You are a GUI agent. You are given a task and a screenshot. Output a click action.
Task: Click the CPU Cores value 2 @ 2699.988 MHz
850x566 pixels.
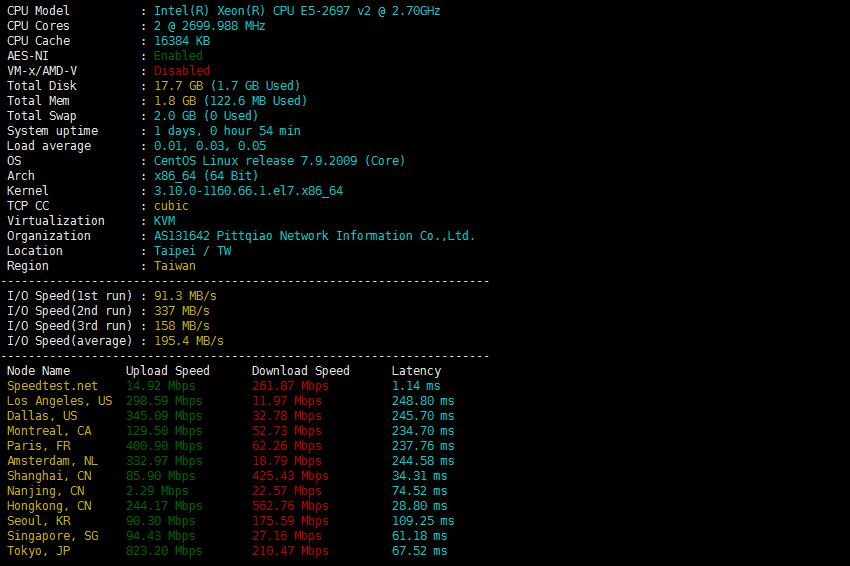pyautogui.click(x=210, y=26)
